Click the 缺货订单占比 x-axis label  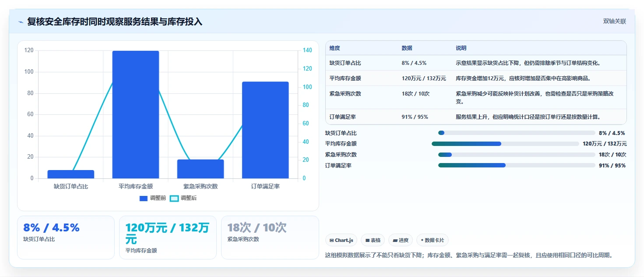(71, 186)
